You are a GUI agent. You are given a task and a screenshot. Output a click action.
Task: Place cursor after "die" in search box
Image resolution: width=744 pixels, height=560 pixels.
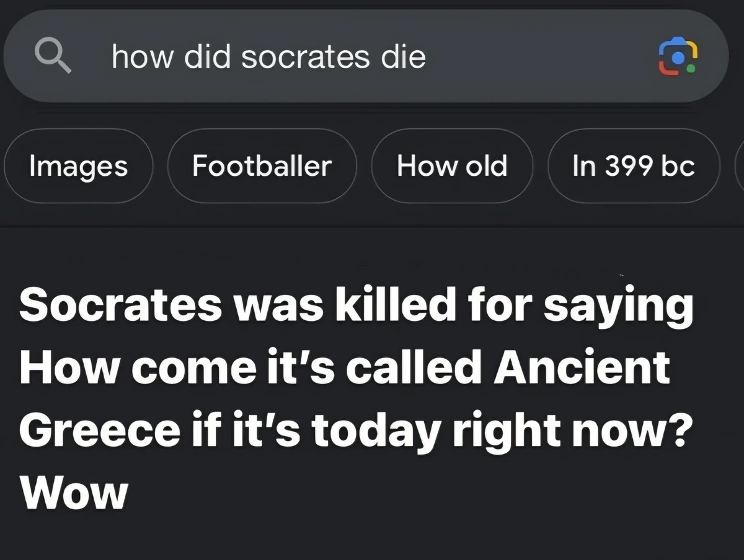point(428,57)
